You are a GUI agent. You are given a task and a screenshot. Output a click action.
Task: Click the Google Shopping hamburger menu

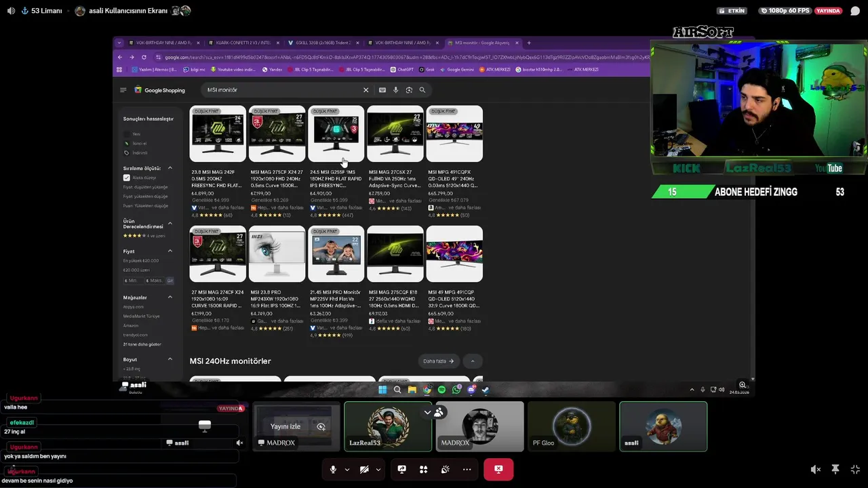tap(123, 89)
